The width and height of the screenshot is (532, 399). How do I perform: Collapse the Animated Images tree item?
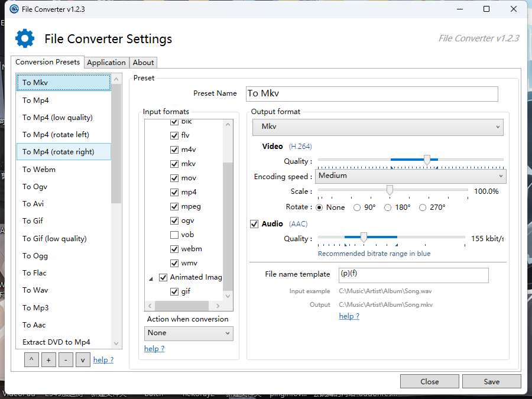click(x=151, y=277)
